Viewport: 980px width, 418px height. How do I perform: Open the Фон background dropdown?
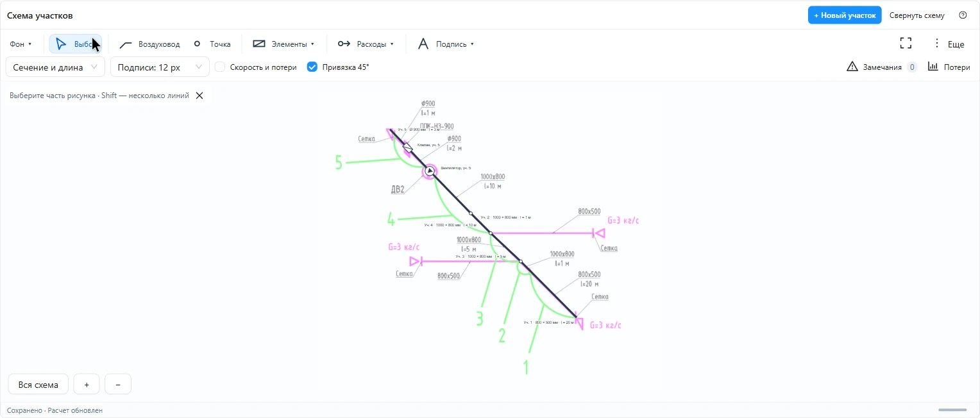coord(21,44)
